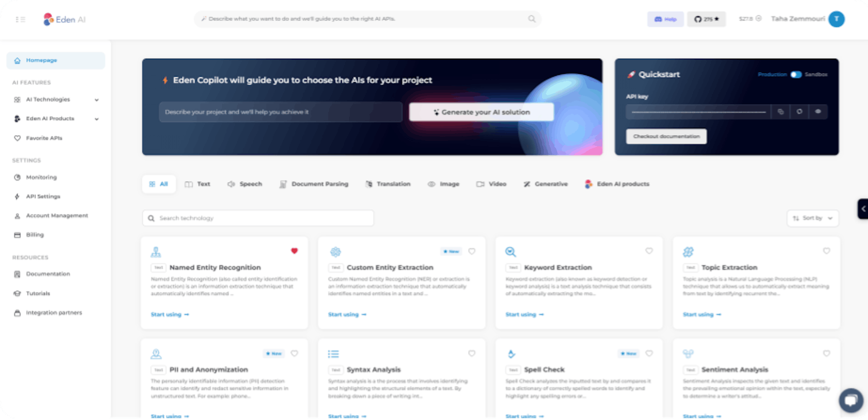
Task: Favorite Syntax Analysis heart
Action: tap(472, 354)
